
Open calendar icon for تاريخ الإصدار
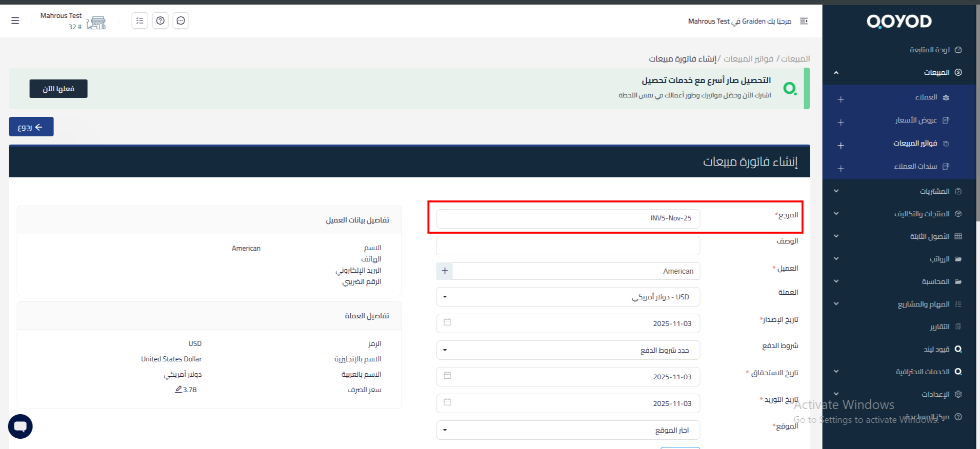(447, 322)
